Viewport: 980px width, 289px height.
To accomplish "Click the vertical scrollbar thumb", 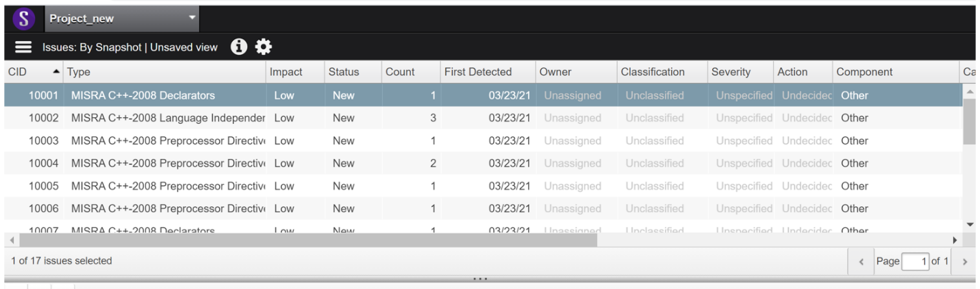I will pyautogui.click(x=969, y=121).
